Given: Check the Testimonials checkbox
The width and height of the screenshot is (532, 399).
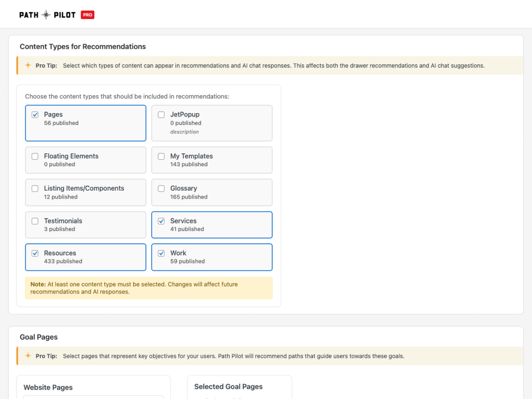Looking at the screenshot, I should point(35,221).
